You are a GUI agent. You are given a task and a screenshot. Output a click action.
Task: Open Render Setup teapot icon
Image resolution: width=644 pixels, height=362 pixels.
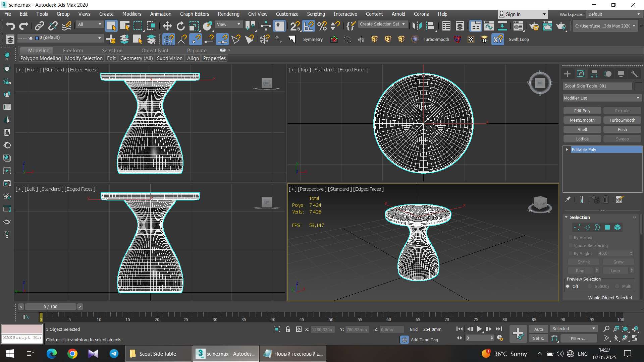tap(534, 26)
